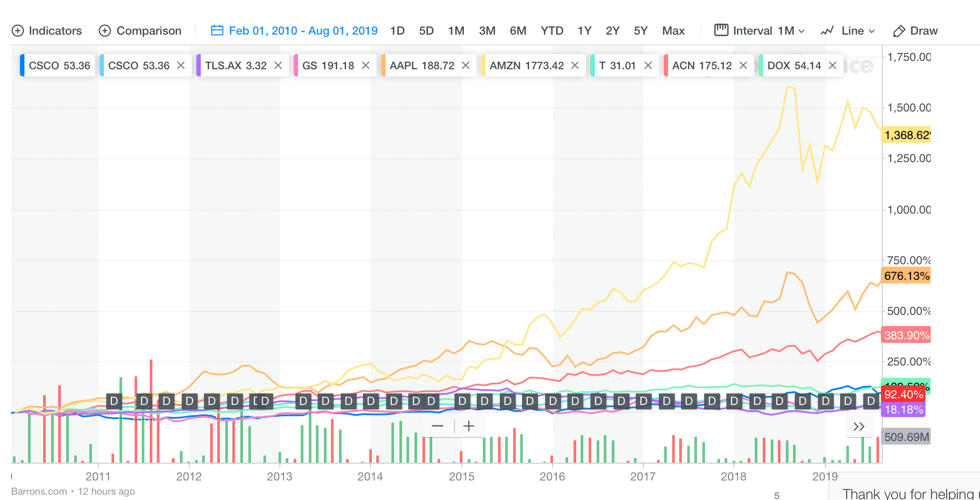Click the 676.13% AAPL value label
The image size is (980, 500).
pyautogui.click(x=906, y=276)
